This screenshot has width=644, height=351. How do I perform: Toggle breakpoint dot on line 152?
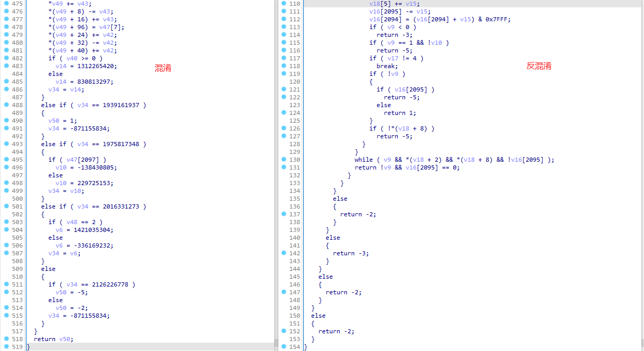(x=284, y=331)
